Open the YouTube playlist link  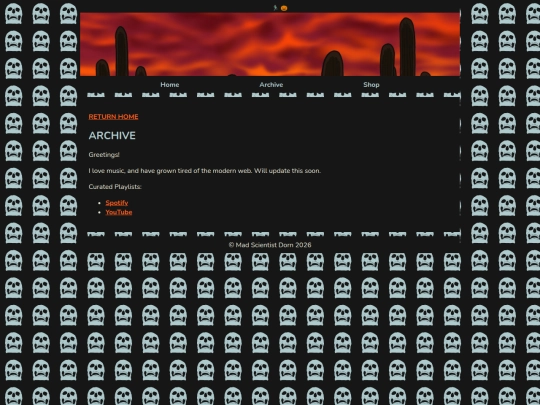119,212
